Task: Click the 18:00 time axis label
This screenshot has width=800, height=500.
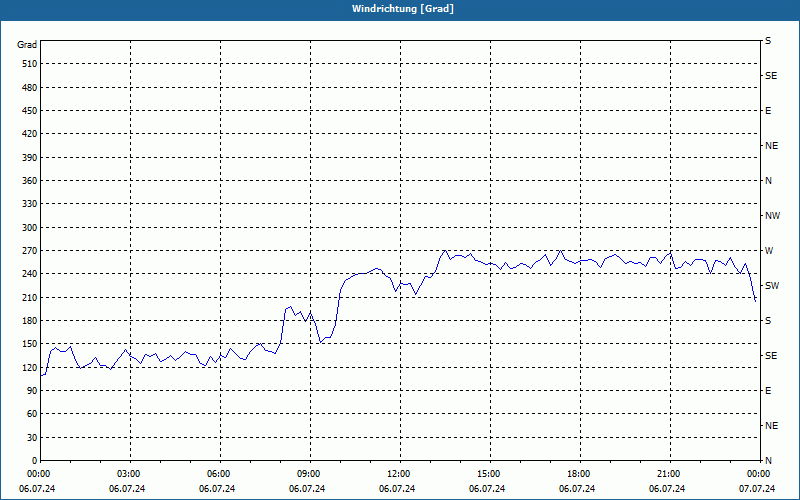Action: point(580,474)
